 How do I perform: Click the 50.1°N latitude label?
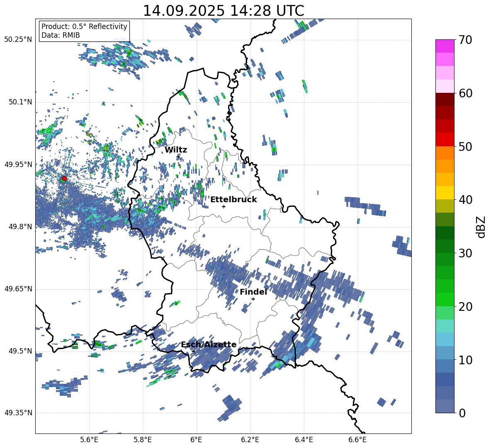tap(21, 102)
